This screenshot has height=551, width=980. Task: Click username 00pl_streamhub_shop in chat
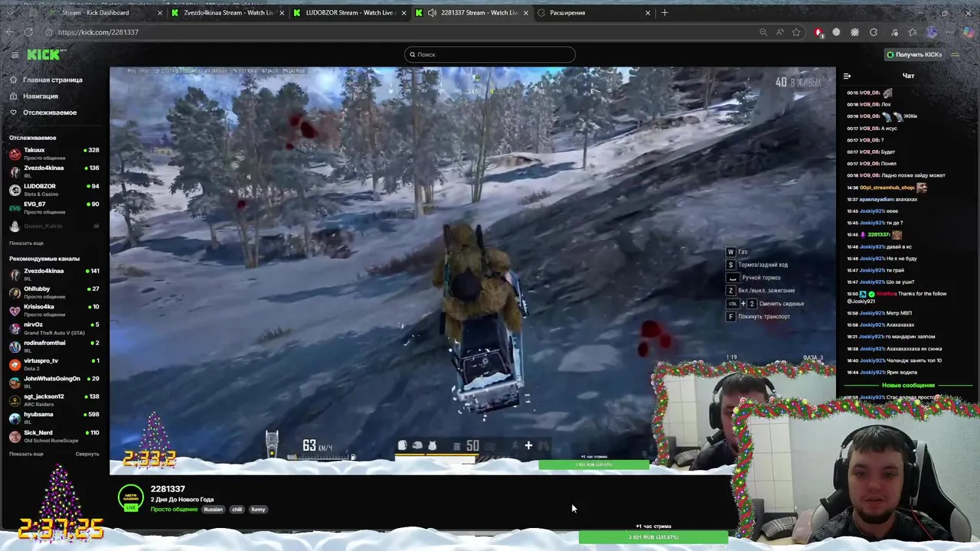887,187
